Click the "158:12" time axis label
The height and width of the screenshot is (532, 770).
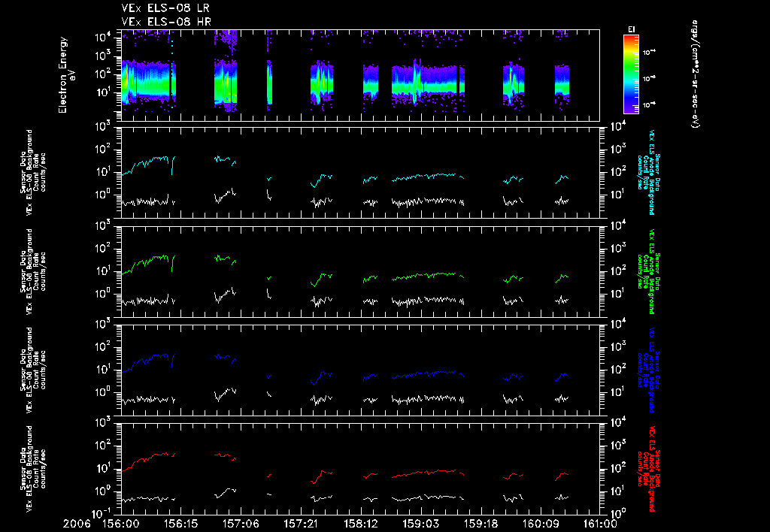[361, 524]
